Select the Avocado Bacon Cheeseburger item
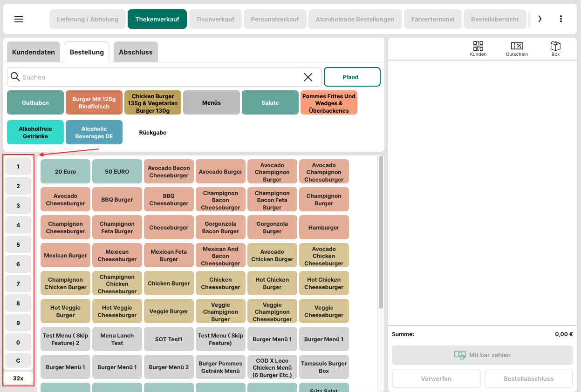The image size is (581, 392). (x=169, y=172)
